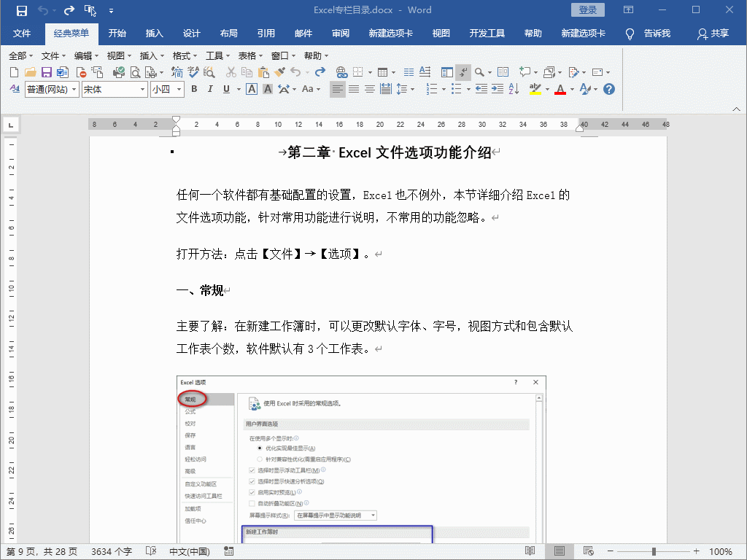Expand the 全部 classic menu
The width and height of the screenshot is (747, 560).
20,55
